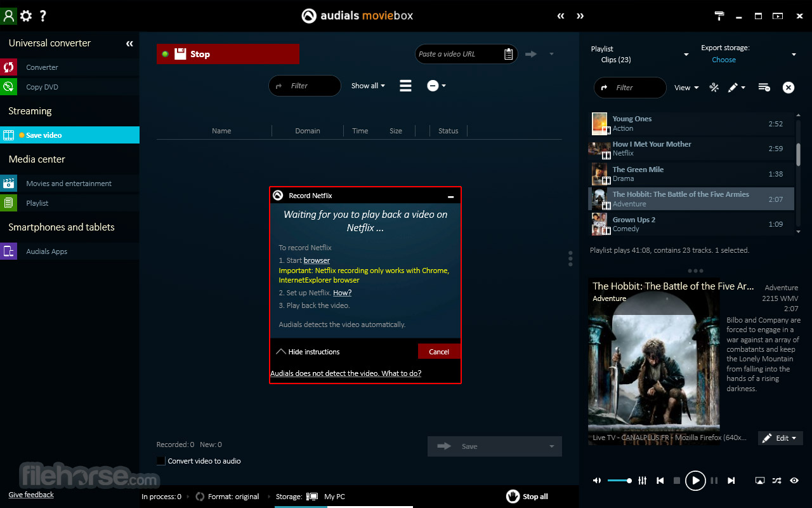Open dropdown arrow beside URL go button

point(551,54)
